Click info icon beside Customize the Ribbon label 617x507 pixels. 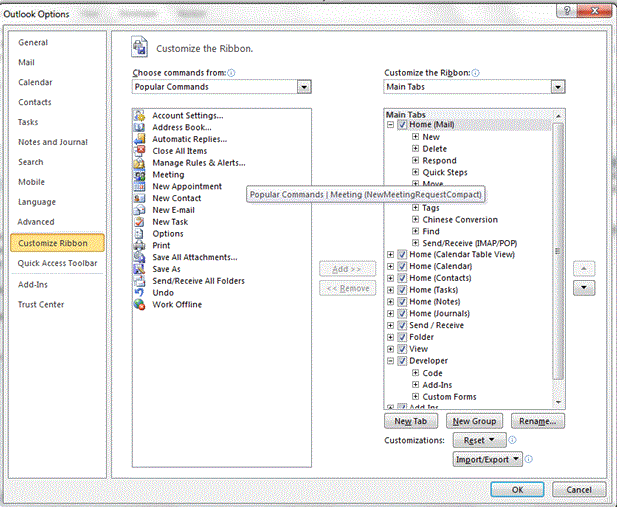475,73
